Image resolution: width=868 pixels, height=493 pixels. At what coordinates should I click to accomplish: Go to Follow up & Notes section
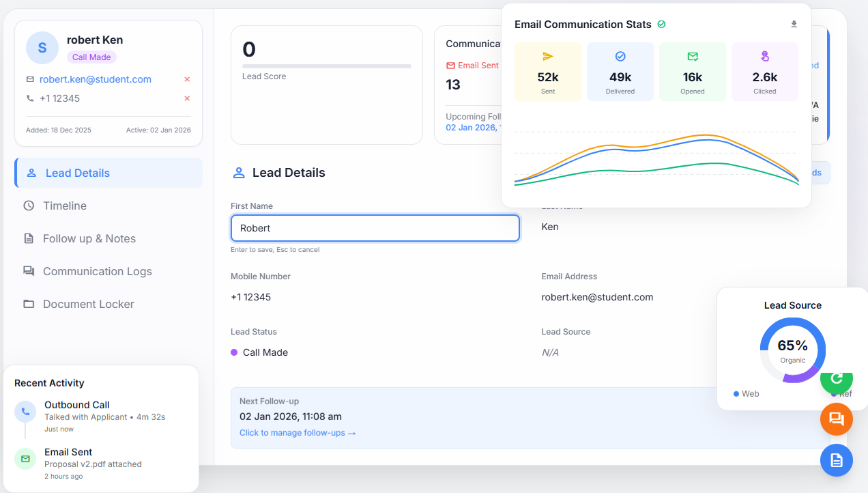[x=89, y=238]
